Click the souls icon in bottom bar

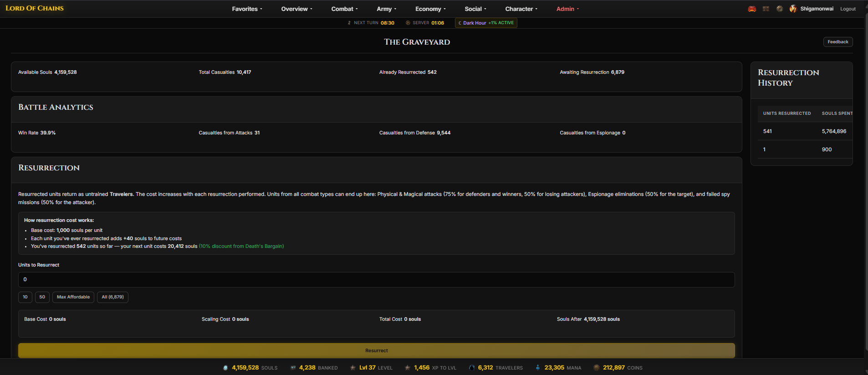click(x=225, y=368)
